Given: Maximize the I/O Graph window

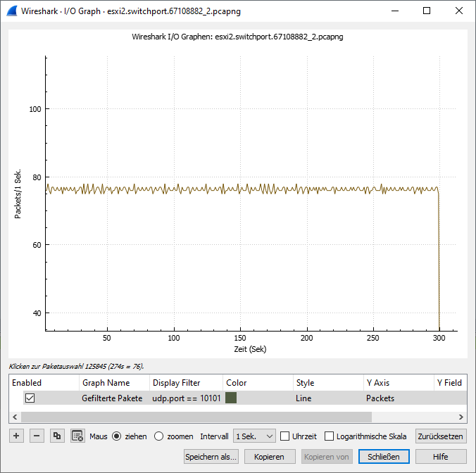Looking at the screenshot, I should pos(427,11).
